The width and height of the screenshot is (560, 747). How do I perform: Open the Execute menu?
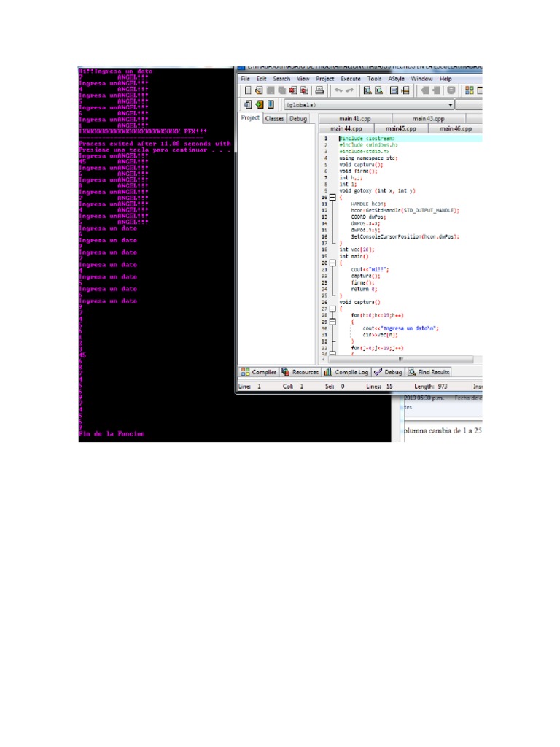[x=351, y=79]
